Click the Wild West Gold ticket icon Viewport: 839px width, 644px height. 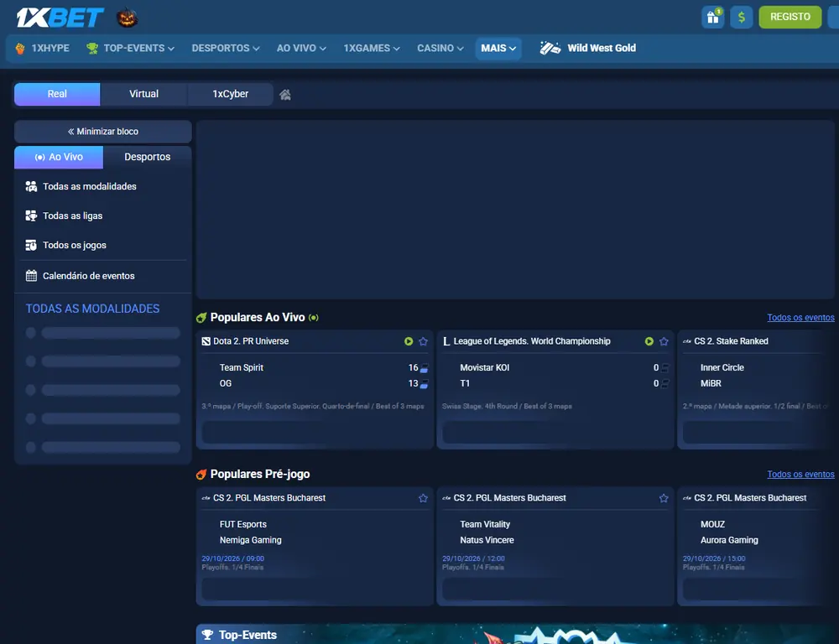[x=550, y=48]
